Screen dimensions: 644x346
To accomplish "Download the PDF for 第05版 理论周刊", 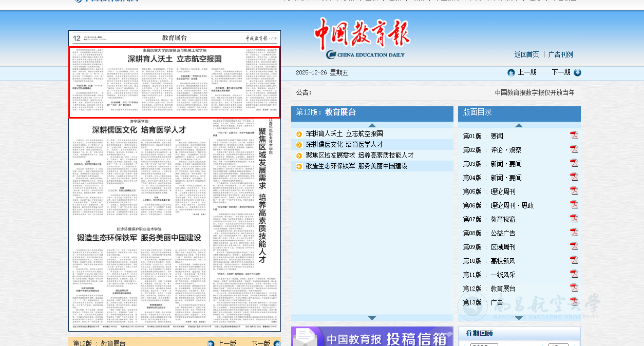I will pos(574,191).
